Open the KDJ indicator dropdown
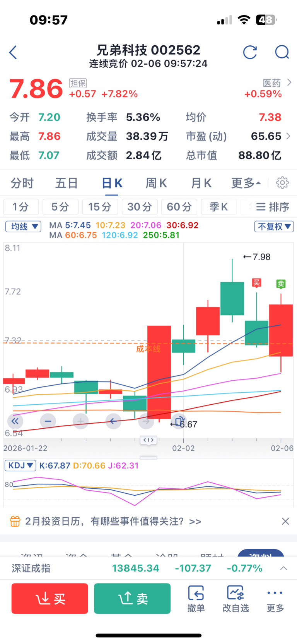The image size is (297, 644). 20,465
